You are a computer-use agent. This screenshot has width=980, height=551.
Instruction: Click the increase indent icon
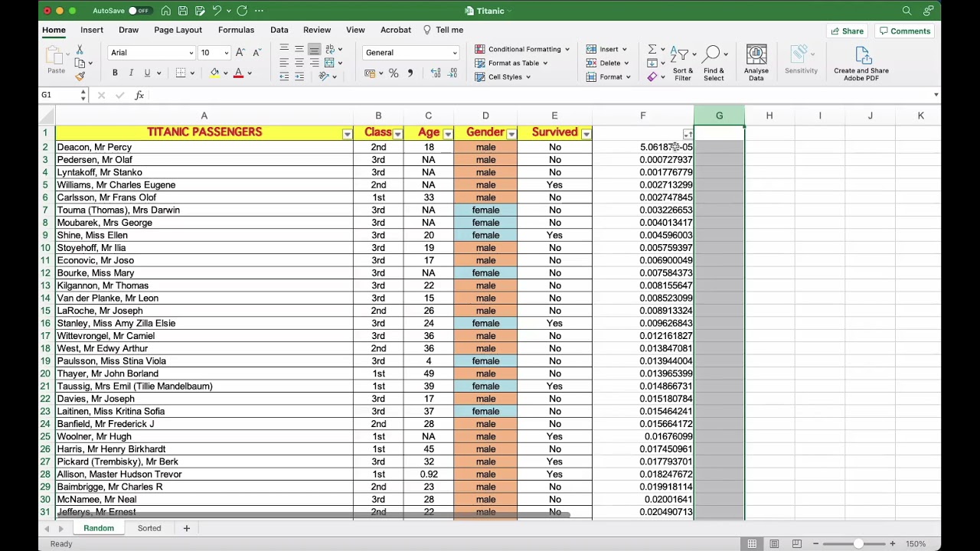[x=299, y=77]
